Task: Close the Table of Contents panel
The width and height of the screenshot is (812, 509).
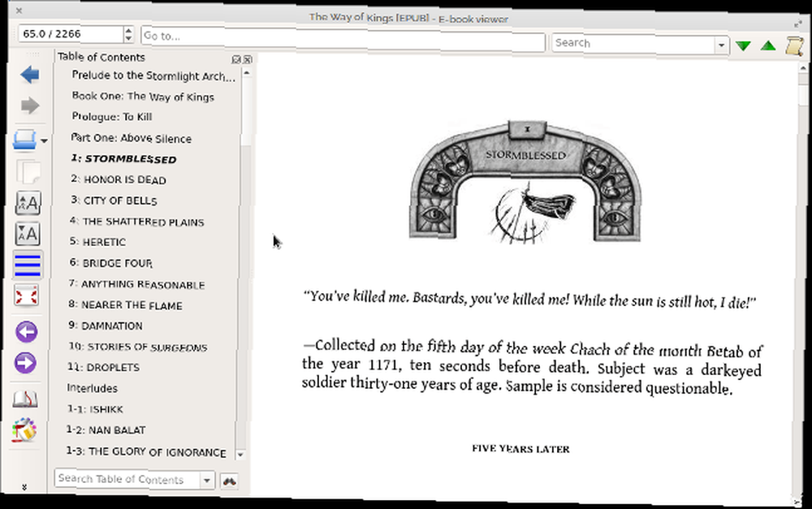Action: tap(248, 59)
